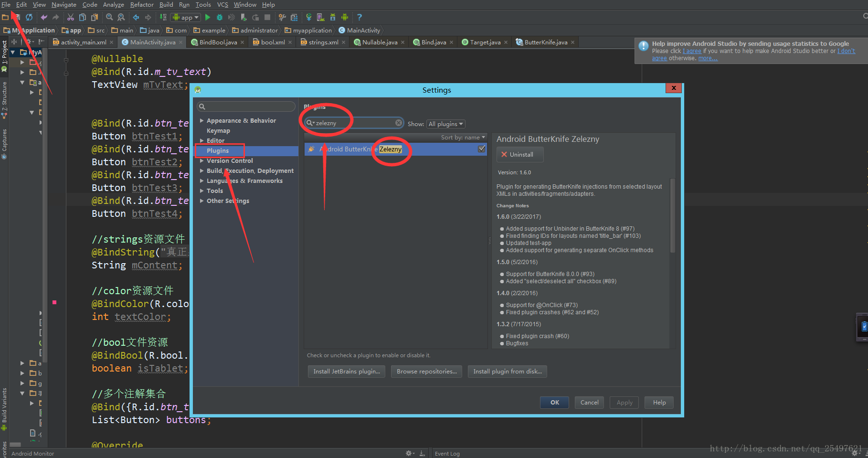Confirm settings with OK button
Image resolution: width=868 pixels, height=458 pixels.
coord(554,402)
